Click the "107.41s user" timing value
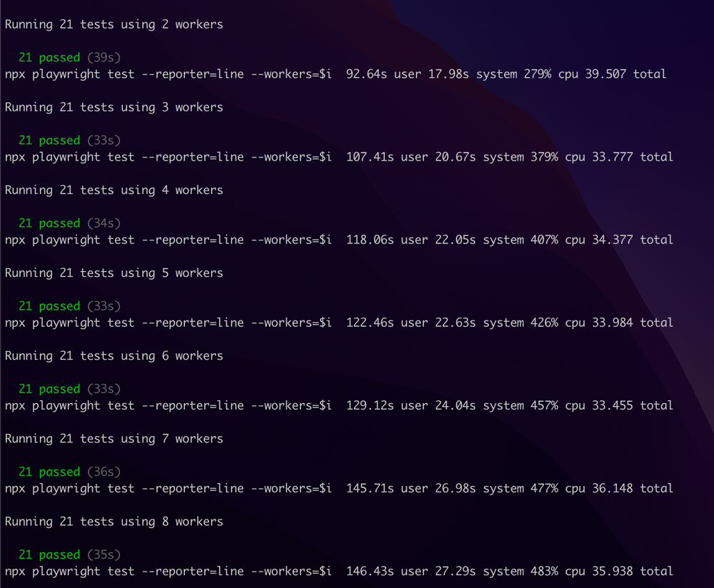 click(x=386, y=156)
